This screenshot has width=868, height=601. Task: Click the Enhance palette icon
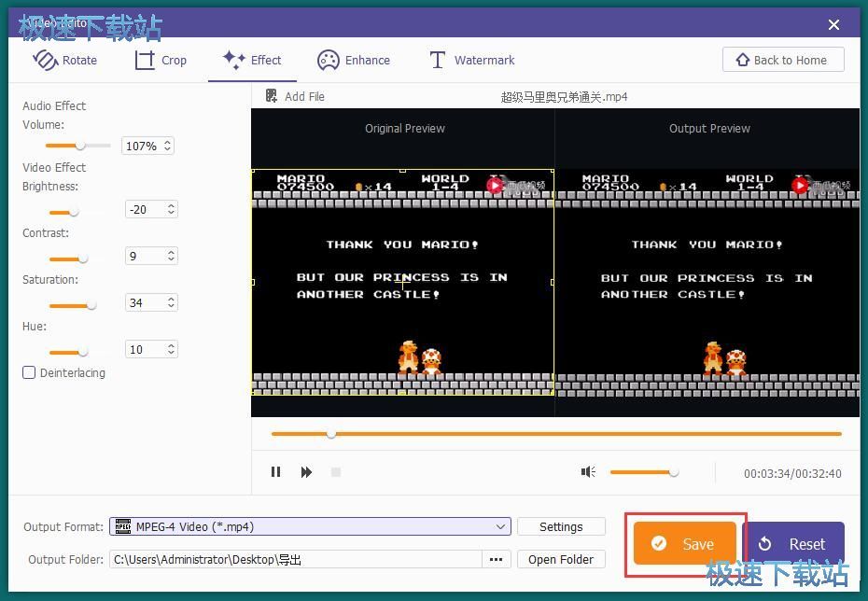click(328, 60)
